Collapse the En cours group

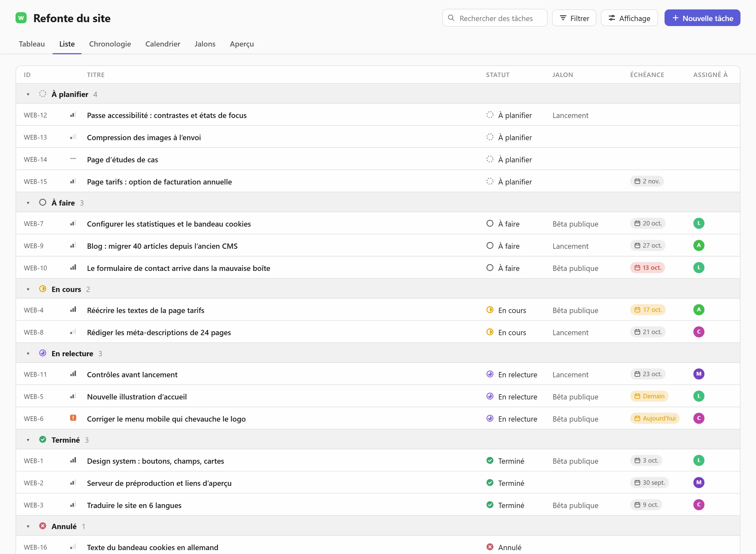coord(28,289)
